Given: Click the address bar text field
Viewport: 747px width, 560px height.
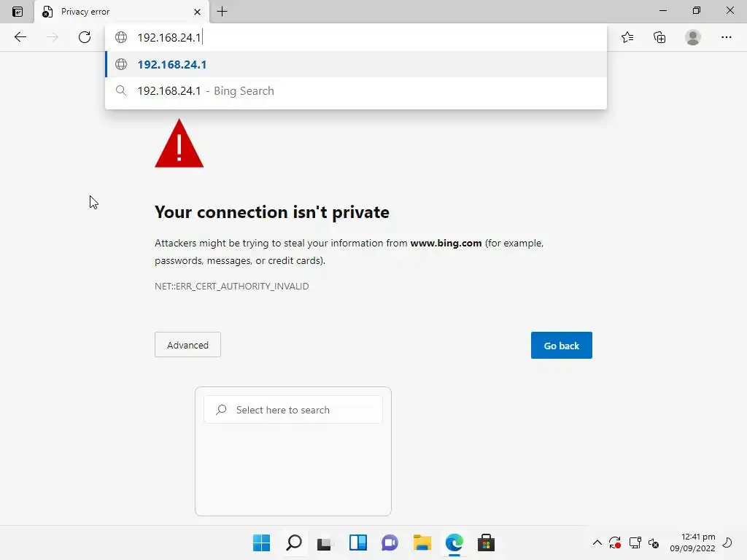Looking at the screenshot, I should [357, 37].
